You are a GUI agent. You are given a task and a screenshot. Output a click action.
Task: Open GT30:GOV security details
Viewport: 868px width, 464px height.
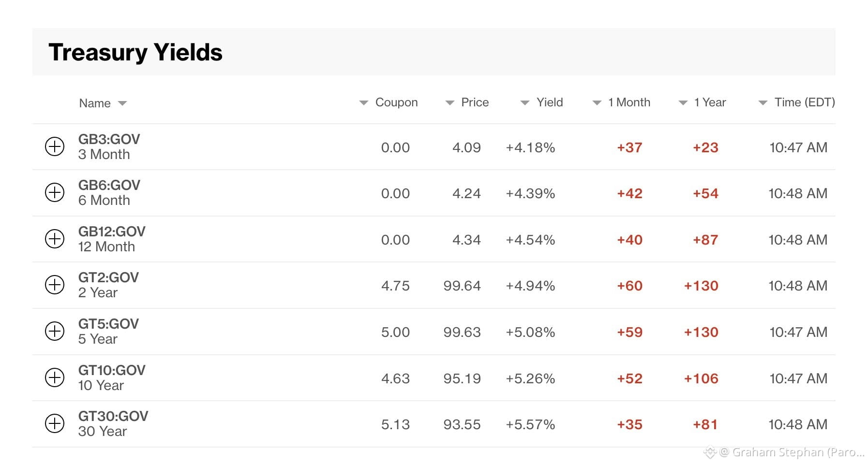[113, 416]
